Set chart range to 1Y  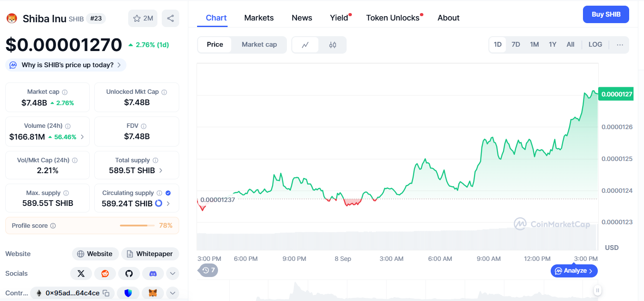pyautogui.click(x=552, y=44)
